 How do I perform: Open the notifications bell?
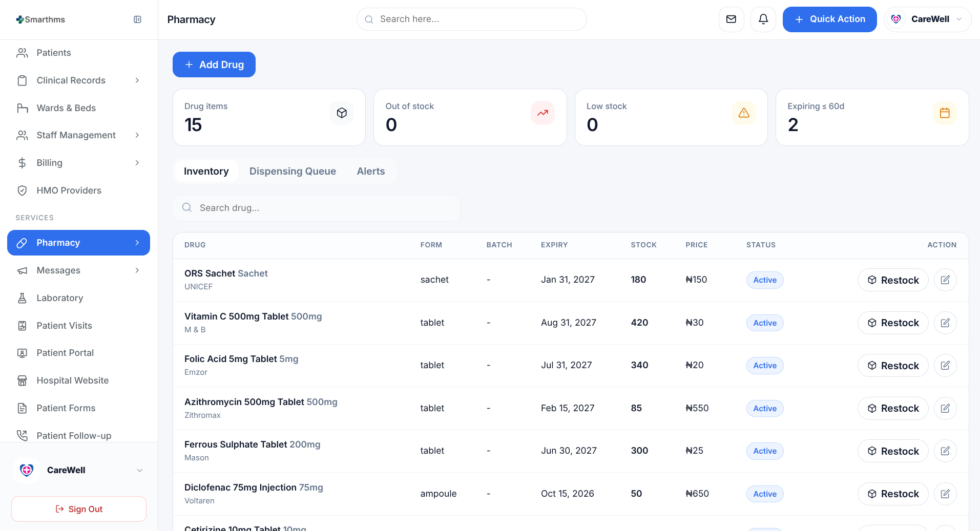tap(763, 19)
